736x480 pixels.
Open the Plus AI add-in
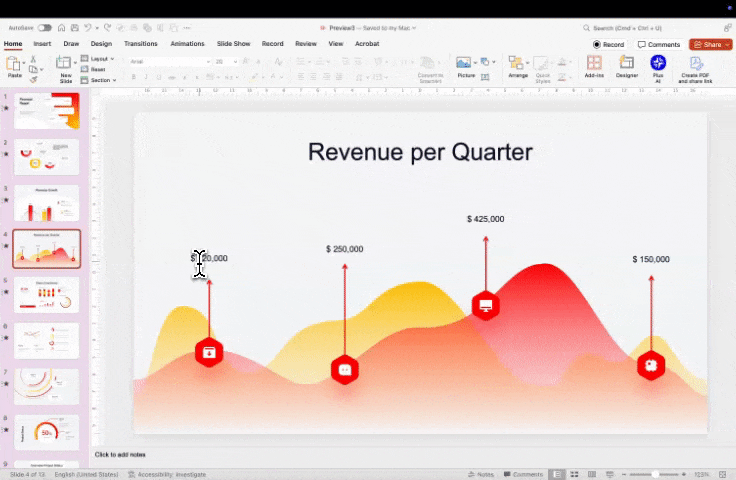pos(658,65)
